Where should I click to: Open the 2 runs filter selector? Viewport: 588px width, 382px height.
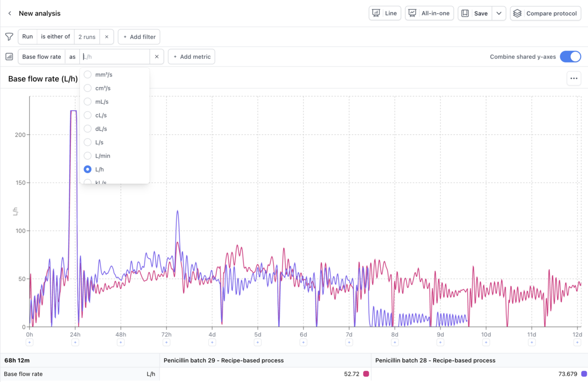(87, 37)
